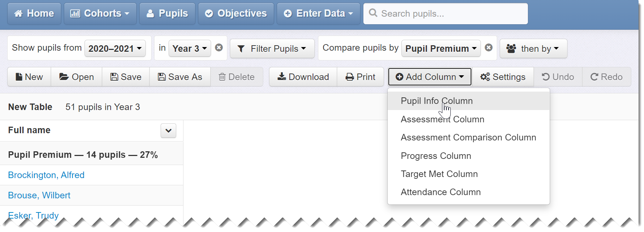Print the current table
This screenshot has height=232, width=644.
[x=360, y=77]
